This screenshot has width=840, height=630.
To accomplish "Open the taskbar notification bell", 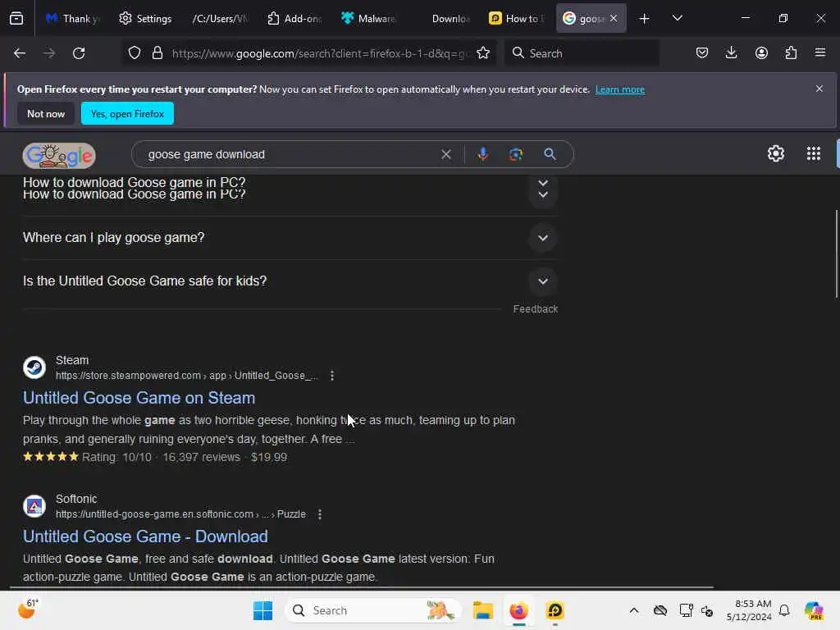I will (784, 610).
